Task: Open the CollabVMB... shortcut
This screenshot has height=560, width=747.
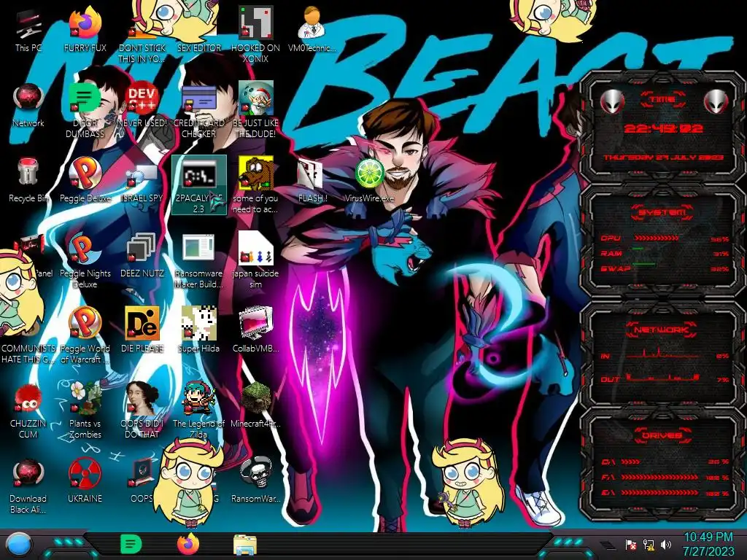Action: click(256, 330)
